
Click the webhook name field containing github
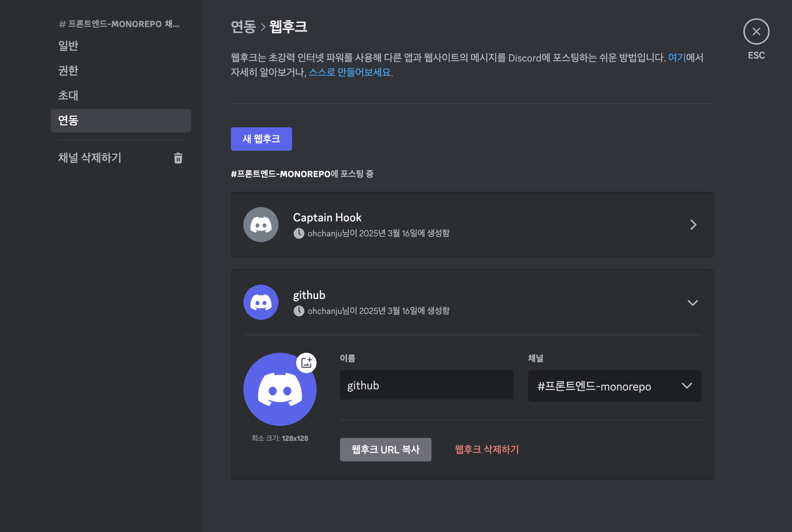tap(426, 385)
